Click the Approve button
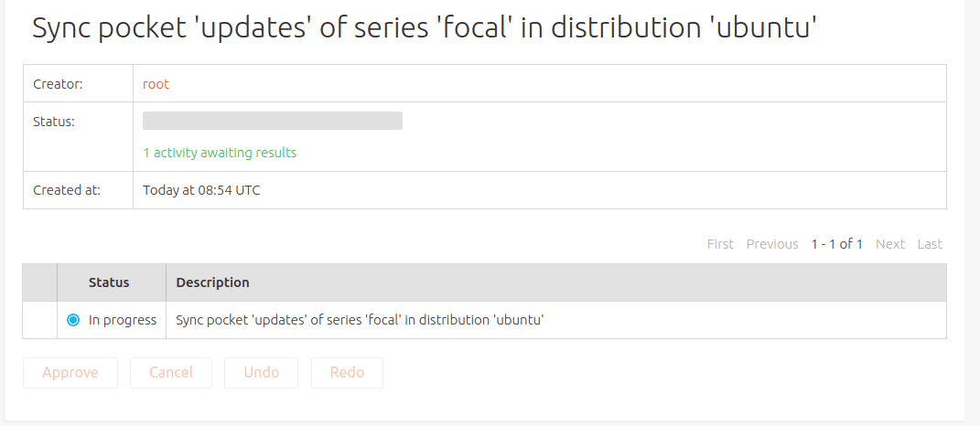The image size is (980, 426). coord(70,373)
